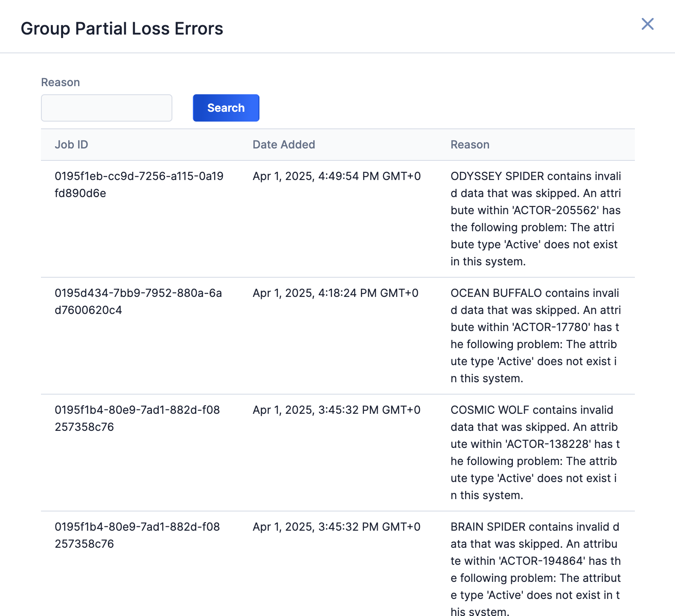Viewport: 675px width, 616px height.
Task: Focus the Reason filter input field
Action: 107,108
